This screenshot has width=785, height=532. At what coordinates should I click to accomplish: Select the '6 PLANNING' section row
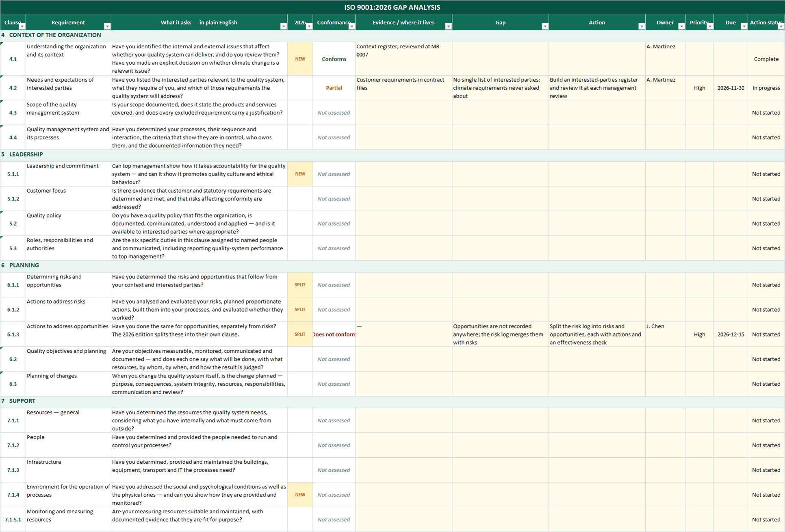[x=392, y=265]
